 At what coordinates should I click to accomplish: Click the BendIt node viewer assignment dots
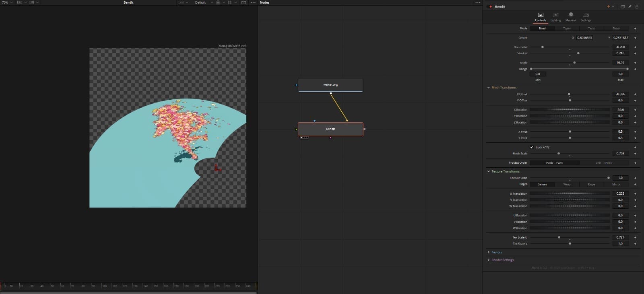[x=304, y=138]
